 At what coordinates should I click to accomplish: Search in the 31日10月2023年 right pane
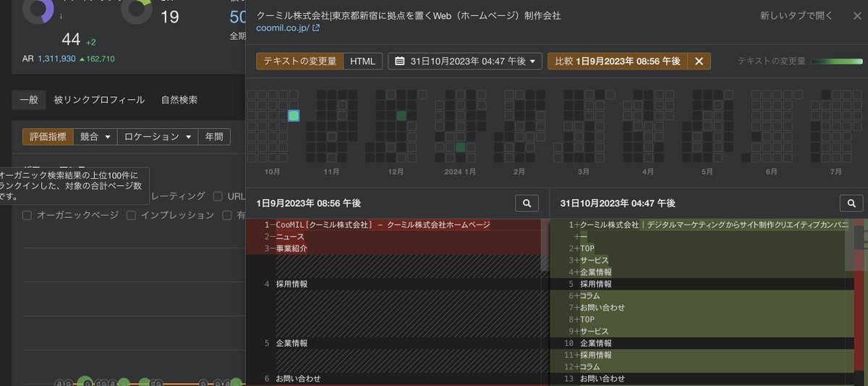click(851, 204)
